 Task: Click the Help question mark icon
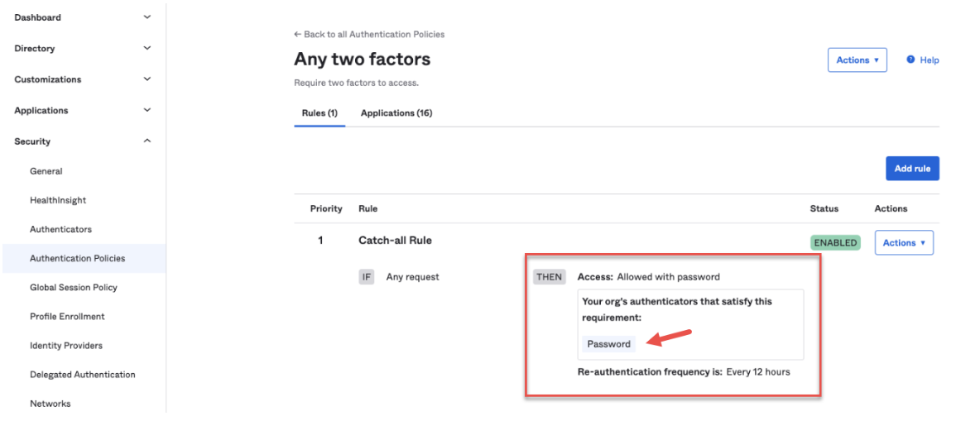pos(910,60)
